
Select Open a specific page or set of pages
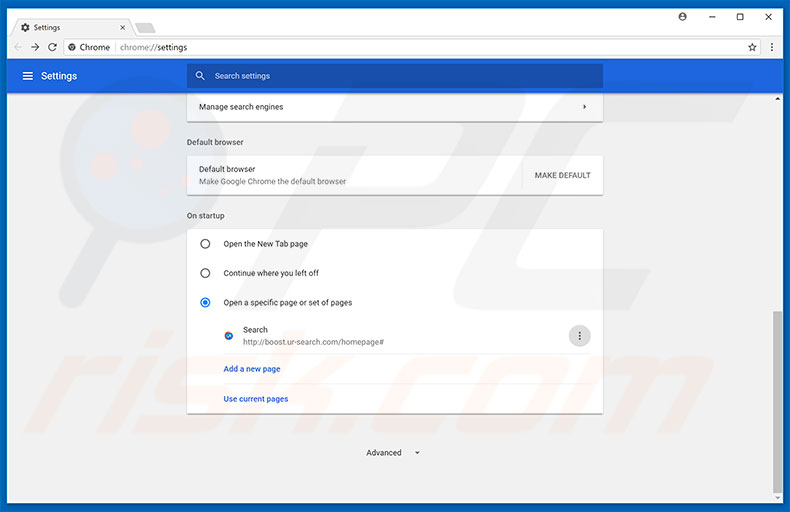pyautogui.click(x=205, y=302)
